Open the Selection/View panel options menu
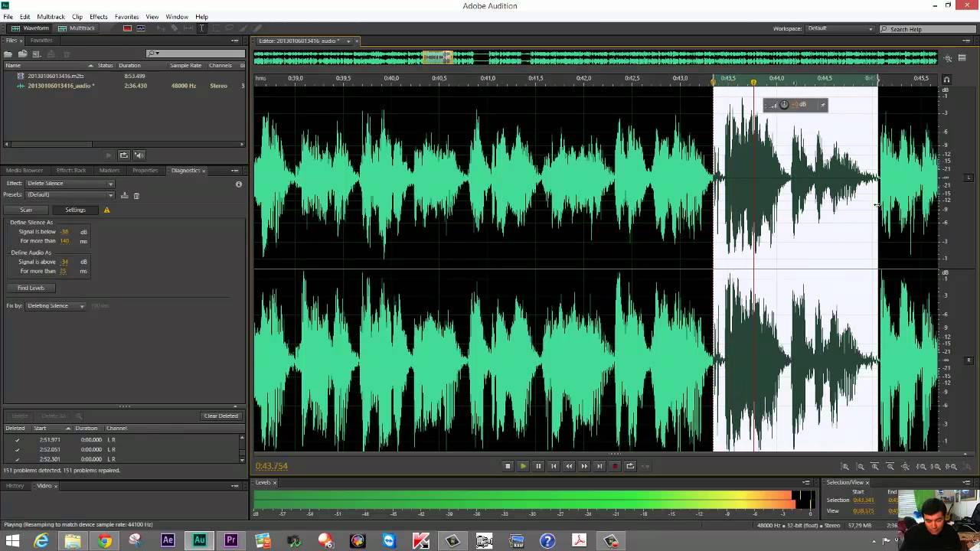The width and height of the screenshot is (980, 551). pyautogui.click(x=967, y=483)
